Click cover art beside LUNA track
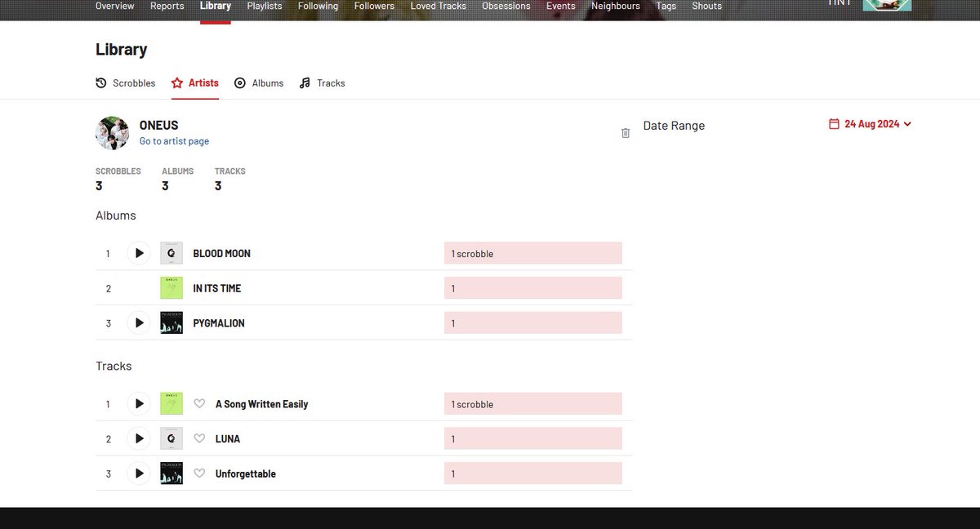Screen dimensions: 980x529 171,439
